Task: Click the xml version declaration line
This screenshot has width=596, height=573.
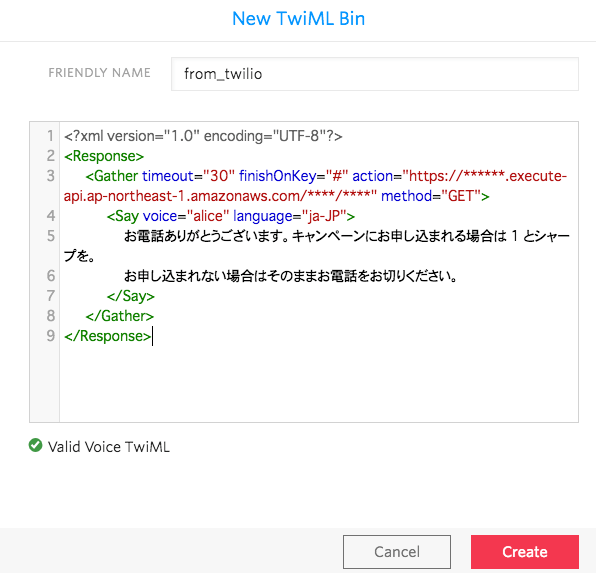Action: click(x=203, y=136)
